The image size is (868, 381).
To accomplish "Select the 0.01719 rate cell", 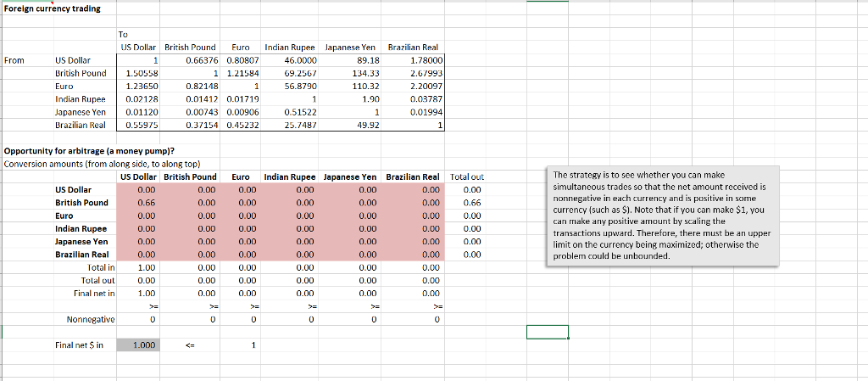I will pos(240,99).
